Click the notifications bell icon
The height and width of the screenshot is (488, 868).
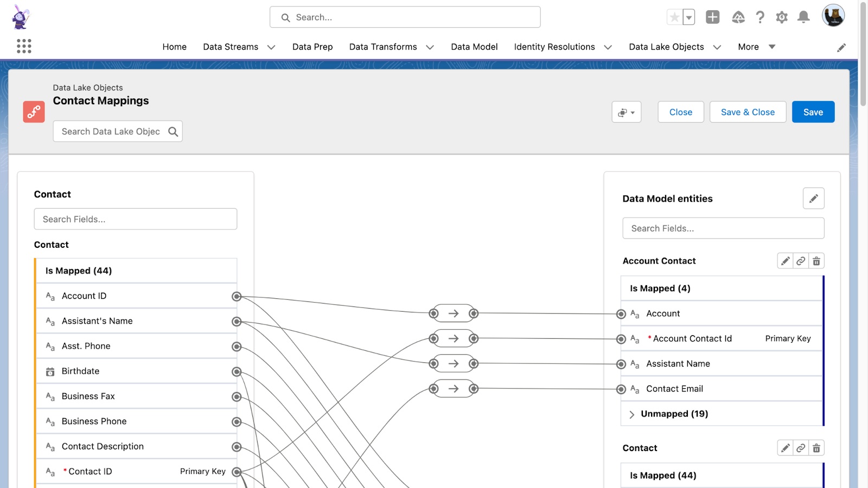point(803,17)
